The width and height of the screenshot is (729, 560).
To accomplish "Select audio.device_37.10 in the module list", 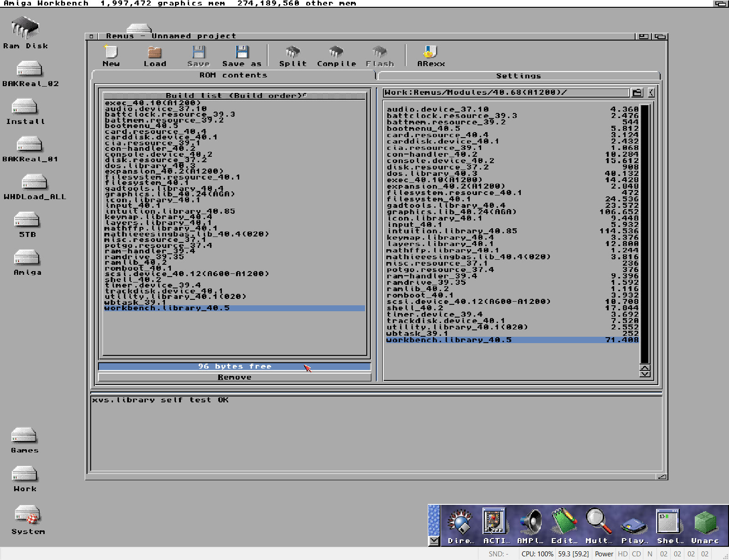I will point(512,109).
